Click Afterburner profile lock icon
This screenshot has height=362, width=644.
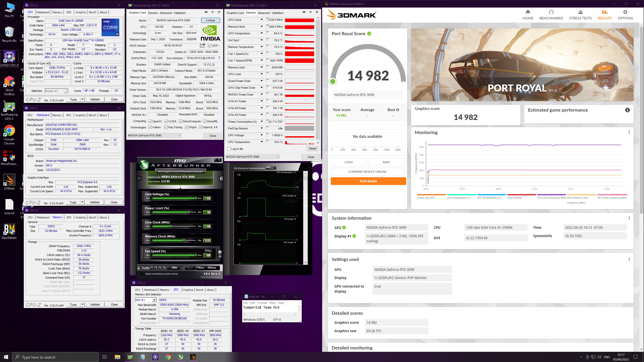tap(139, 268)
